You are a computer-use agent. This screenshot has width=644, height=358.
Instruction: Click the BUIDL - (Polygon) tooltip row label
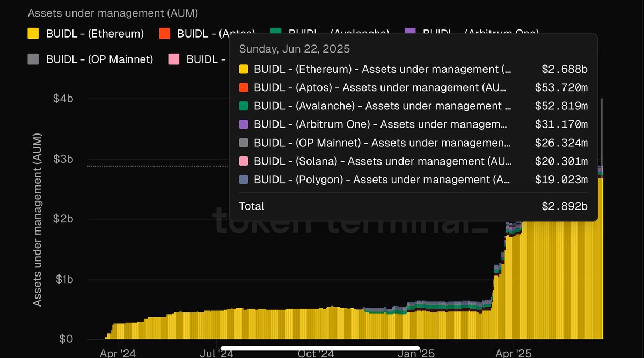(x=382, y=180)
